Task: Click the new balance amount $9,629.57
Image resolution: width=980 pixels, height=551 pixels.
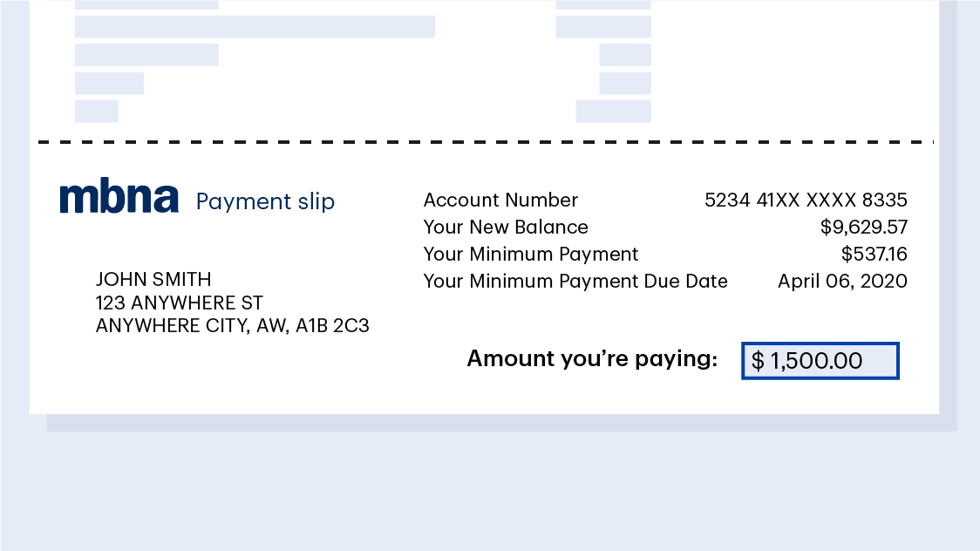Action: click(863, 228)
